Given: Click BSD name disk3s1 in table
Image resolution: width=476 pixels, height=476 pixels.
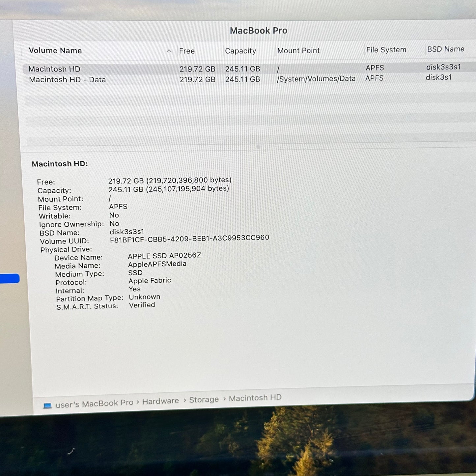Looking at the screenshot, I should click(439, 77).
